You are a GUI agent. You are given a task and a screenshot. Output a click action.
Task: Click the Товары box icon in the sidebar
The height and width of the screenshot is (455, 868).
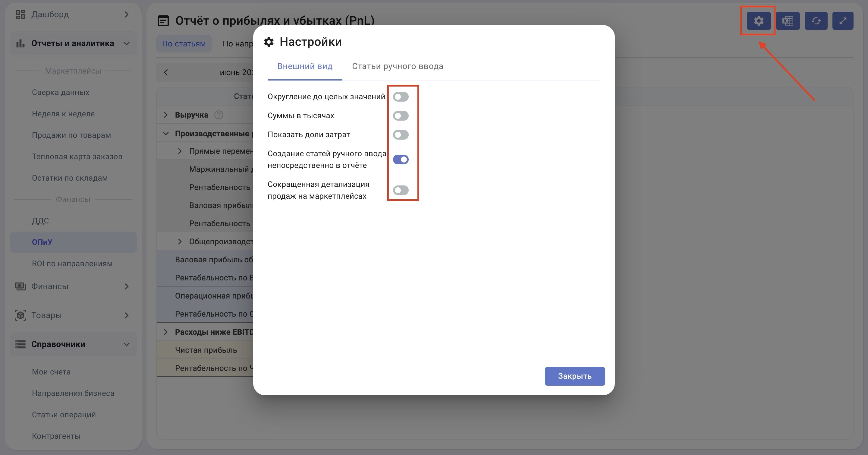coord(20,315)
